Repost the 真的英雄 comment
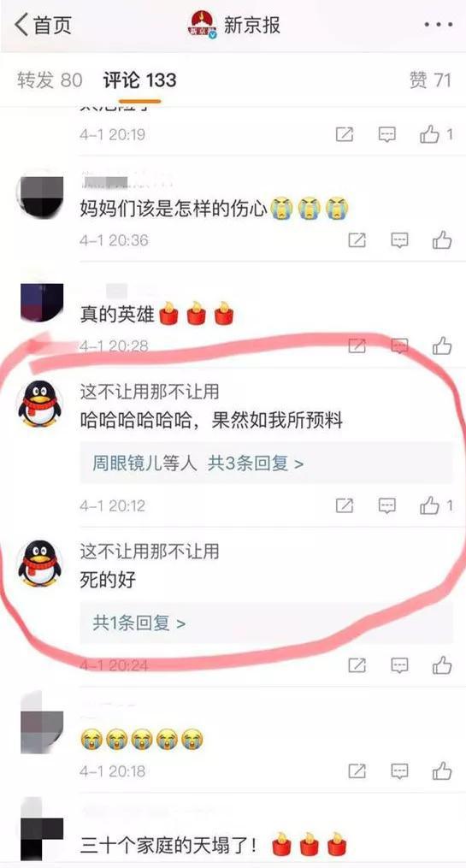This screenshot has width=466, height=868. coord(357,346)
